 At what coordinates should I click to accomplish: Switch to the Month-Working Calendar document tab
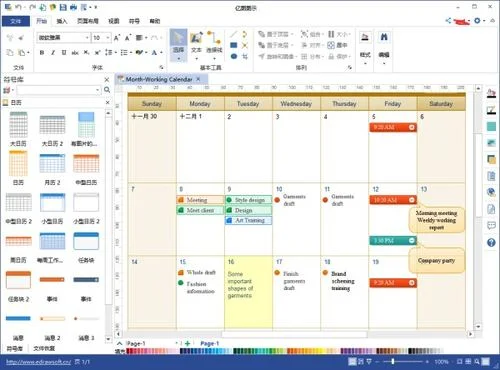[x=159, y=79]
